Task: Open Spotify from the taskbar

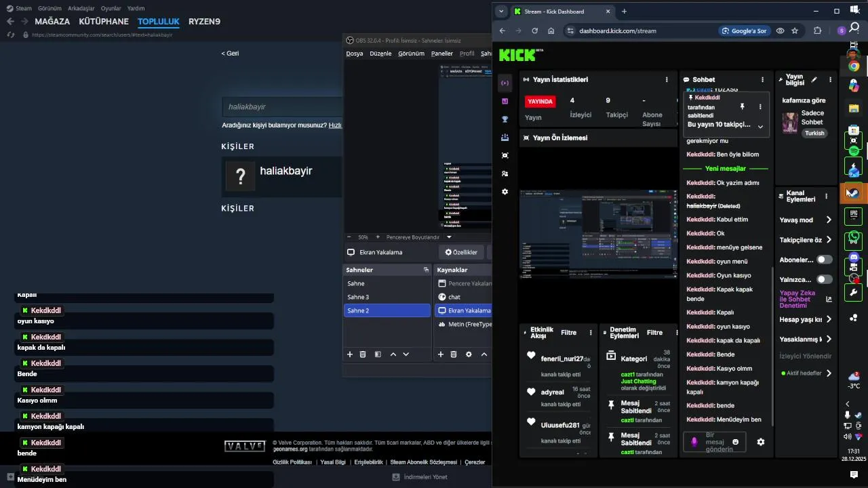Action: coord(854,150)
